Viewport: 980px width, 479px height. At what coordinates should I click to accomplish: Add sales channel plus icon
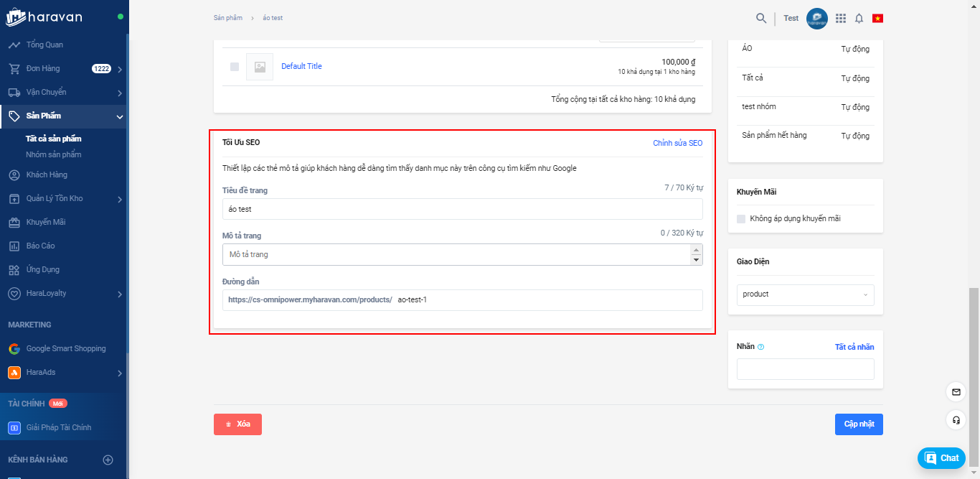tap(108, 460)
